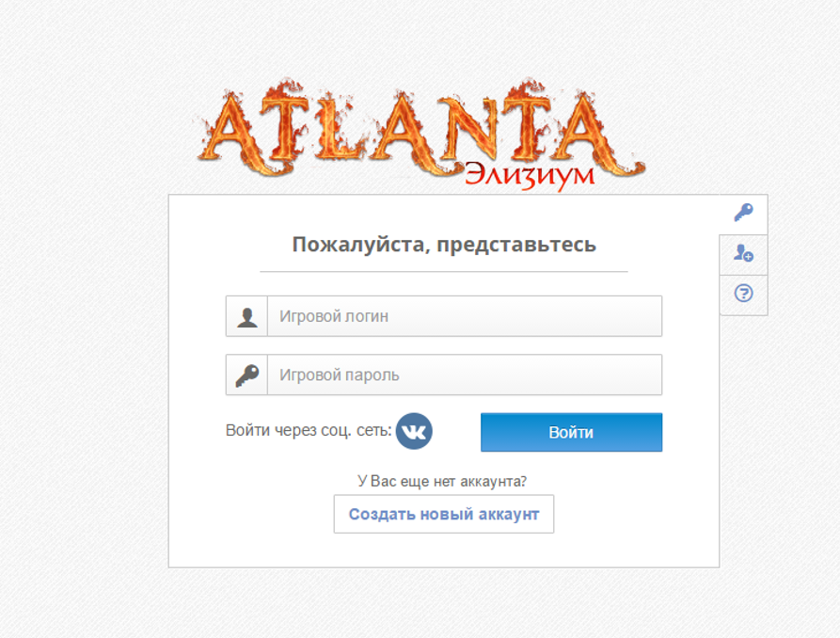The width and height of the screenshot is (840, 638).
Task: Click the blue Войти button
Action: tap(571, 432)
